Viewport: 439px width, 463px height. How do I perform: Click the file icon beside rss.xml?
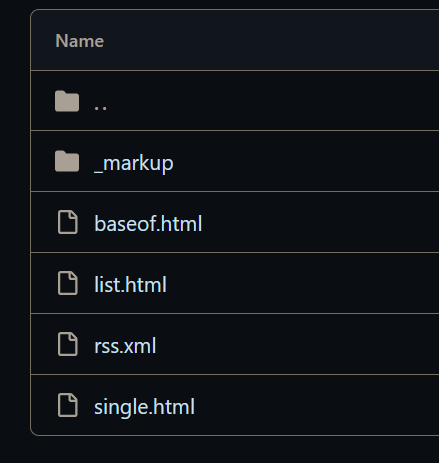coord(68,344)
